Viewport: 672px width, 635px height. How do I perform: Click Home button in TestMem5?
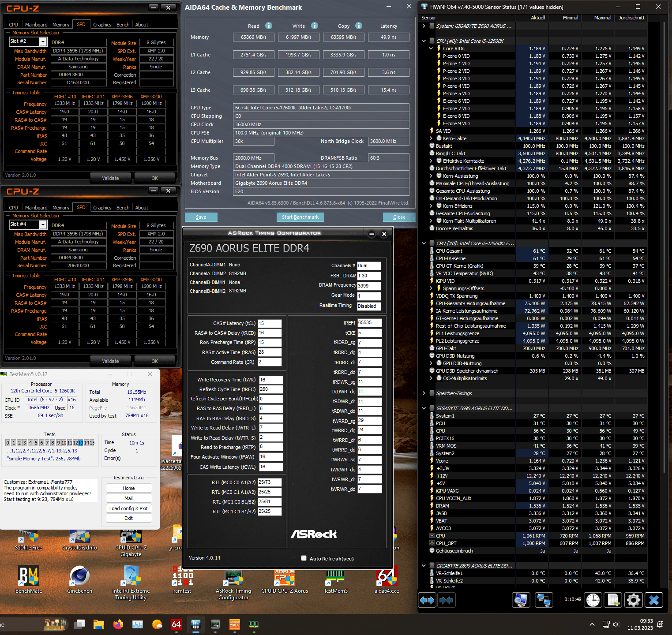129,488
